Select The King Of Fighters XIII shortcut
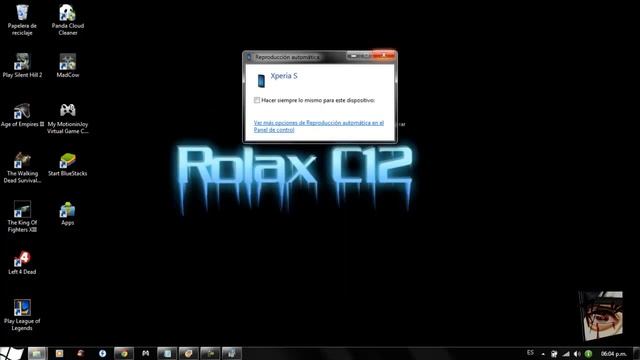The height and width of the screenshot is (360, 640). [22, 217]
